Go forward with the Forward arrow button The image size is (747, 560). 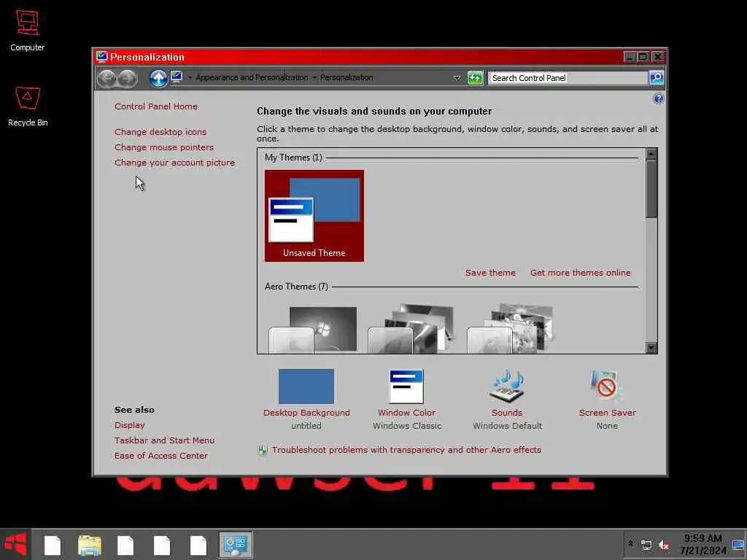[x=127, y=78]
